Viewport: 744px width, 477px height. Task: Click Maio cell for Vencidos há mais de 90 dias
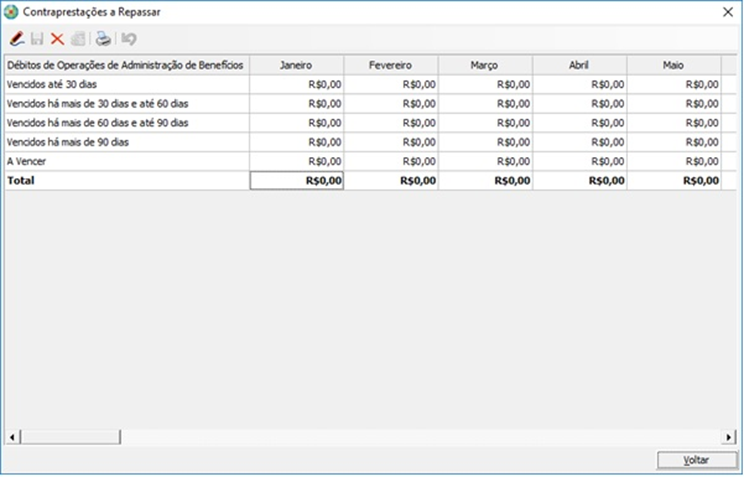click(673, 142)
